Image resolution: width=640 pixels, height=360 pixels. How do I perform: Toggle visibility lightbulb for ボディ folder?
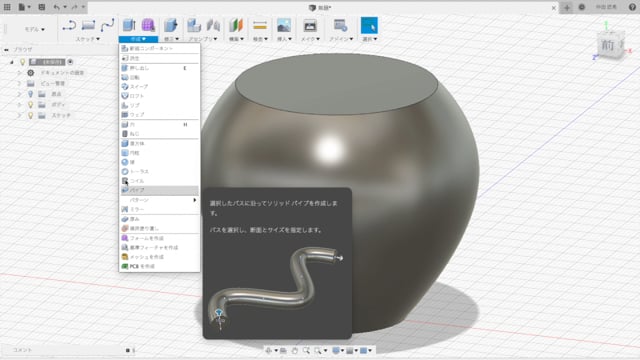(x=30, y=104)
